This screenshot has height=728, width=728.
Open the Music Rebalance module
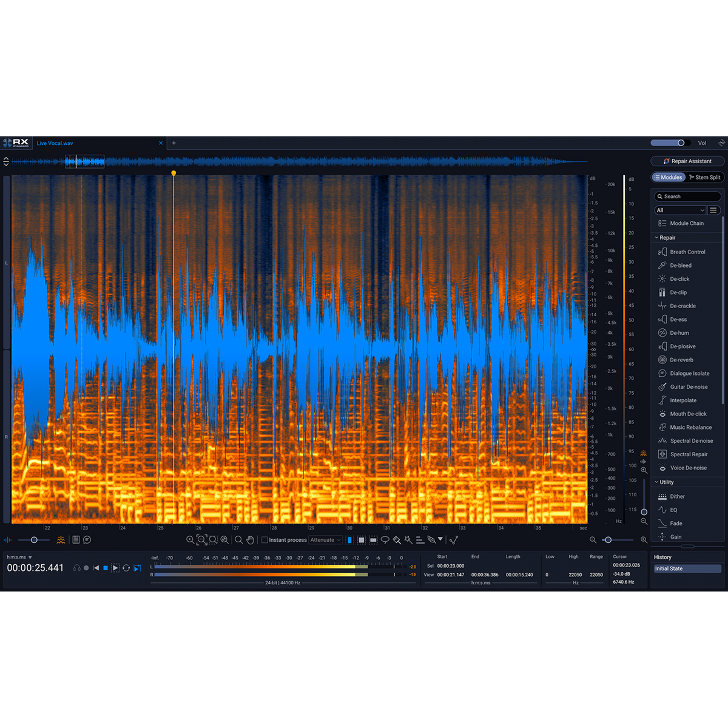685,427
